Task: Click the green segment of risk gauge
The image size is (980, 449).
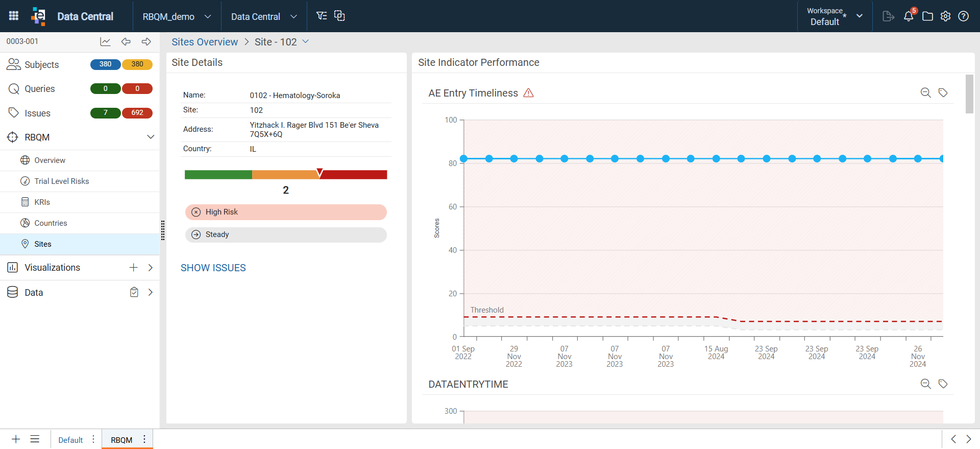Action: tap(218, 175)
